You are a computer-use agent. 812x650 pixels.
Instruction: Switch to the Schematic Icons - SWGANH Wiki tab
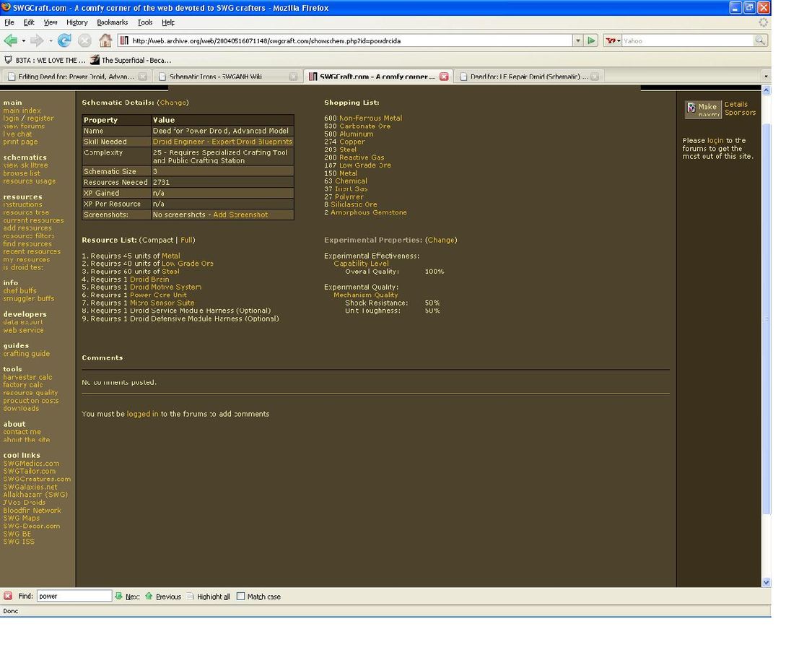click(x=227, y=76)
